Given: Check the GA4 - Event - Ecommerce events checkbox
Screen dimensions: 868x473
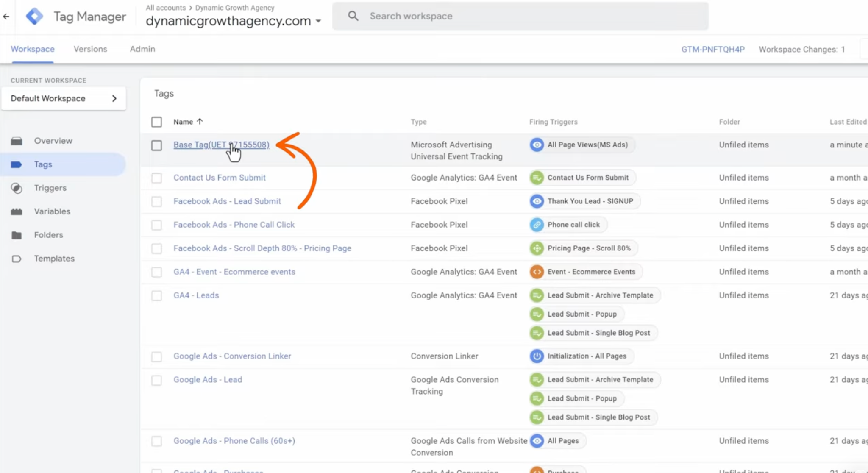Looking at the screenshot, I should coord(157,272).
